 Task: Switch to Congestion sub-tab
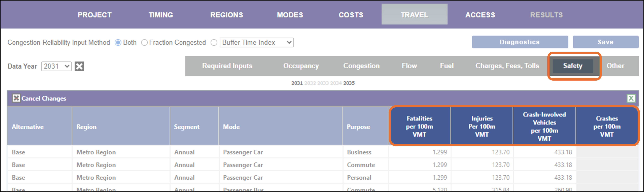coord(361,66)
